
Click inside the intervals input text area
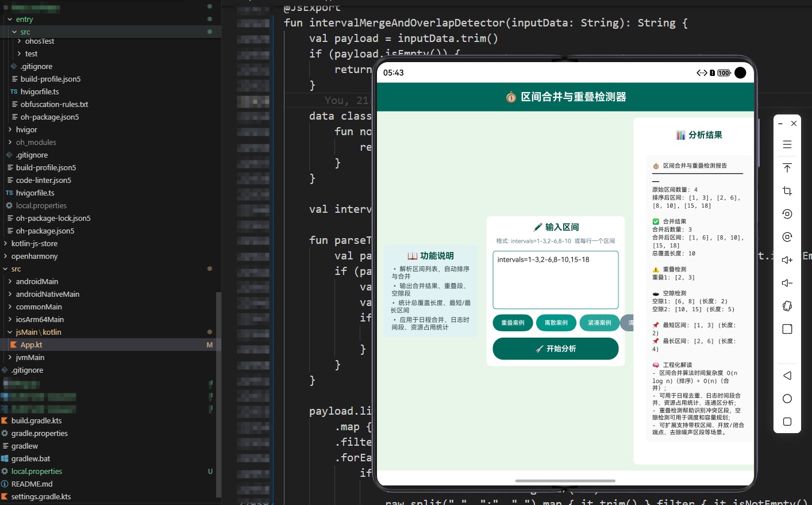[556, 280]
